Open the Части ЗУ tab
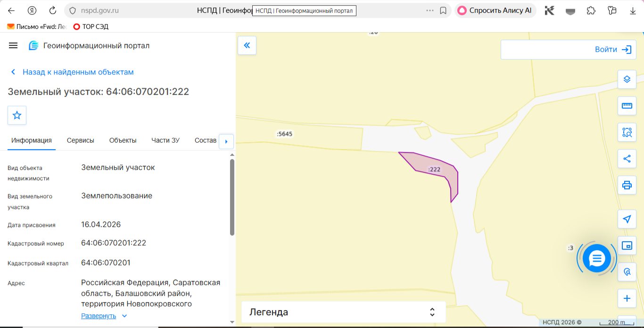The height and width of the screenshot is (328, 644). click(x=165, y=140)
